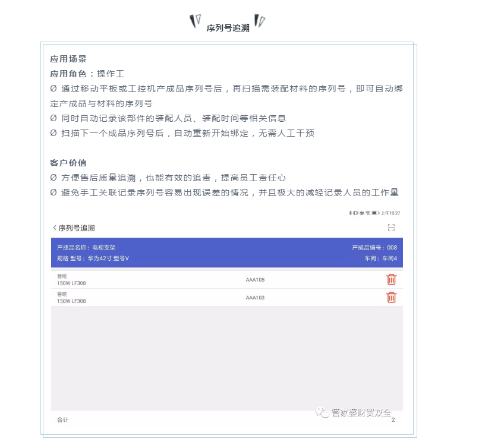Screen dimensions: 504x442
Task: Select serial number AAA103
Action: coord(255,298)
